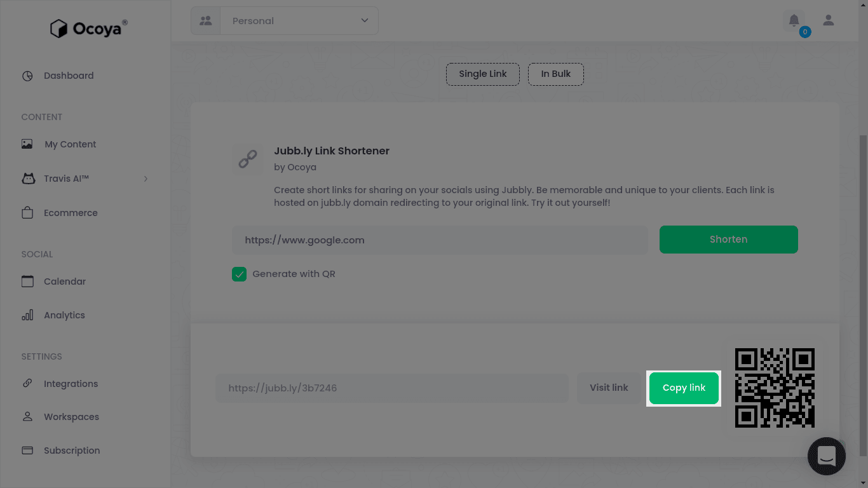The height and width of the screenshot is (488, 868).
Task: Click the Workspaces person icon
Action: pos(27,417)
